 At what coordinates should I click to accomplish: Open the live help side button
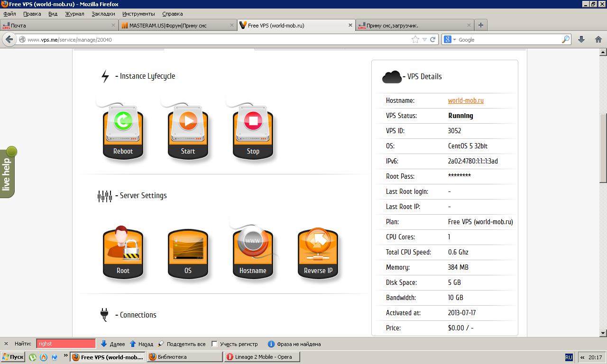7,173
